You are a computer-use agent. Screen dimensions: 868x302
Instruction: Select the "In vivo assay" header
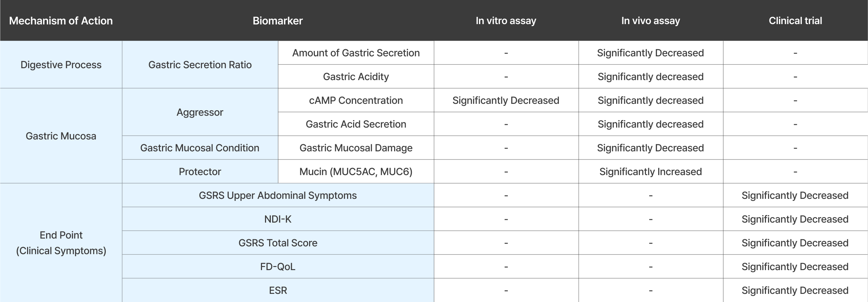pyautogui.click(x=650, y=21)
